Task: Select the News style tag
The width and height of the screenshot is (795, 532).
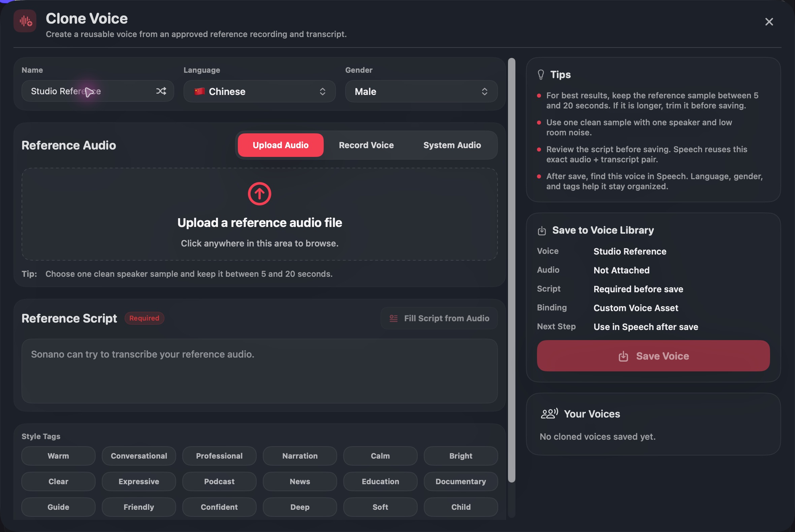Action: tap(300, 481)
